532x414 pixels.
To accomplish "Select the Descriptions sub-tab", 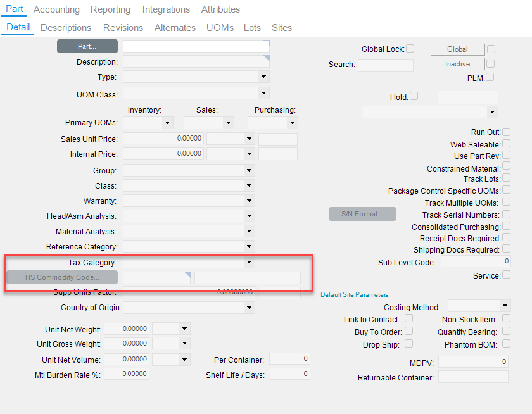I will click(x=66, y=28).
